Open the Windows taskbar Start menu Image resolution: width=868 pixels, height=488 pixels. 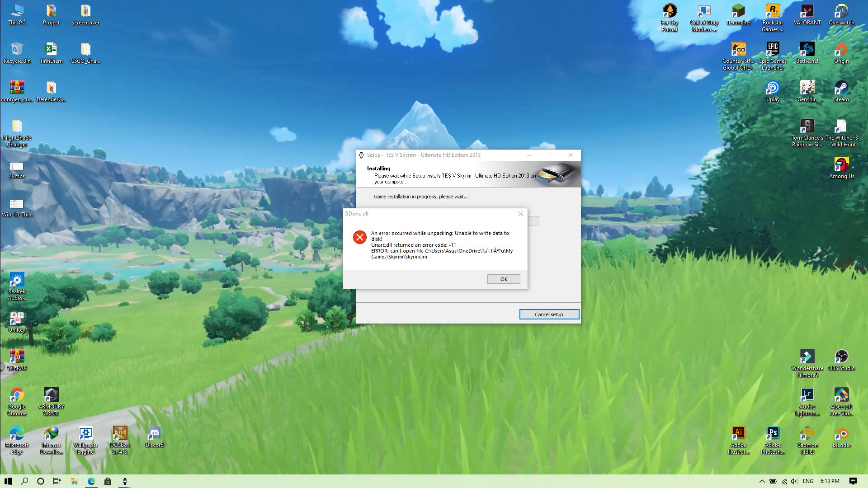pyautogui.click(x=9, y=481)
